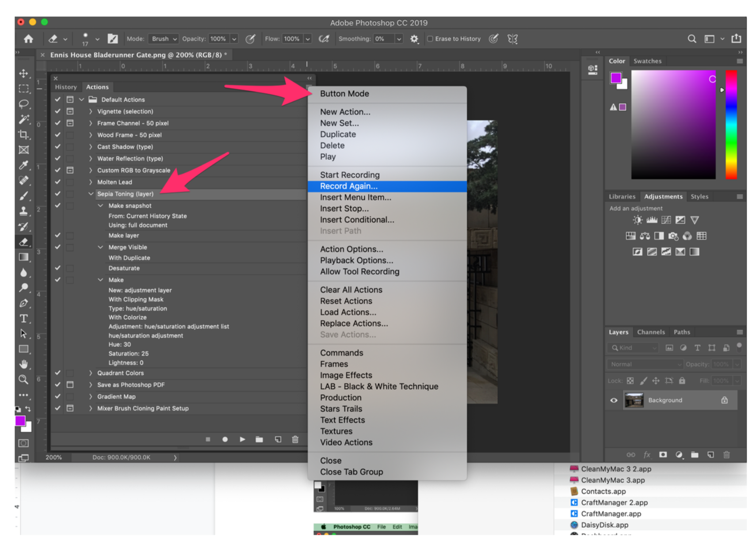The image size is (756, 556).
Task: Click the magenta foreground color swatch in toolbar
Action: pyautogui.click(x=20, y=421)
